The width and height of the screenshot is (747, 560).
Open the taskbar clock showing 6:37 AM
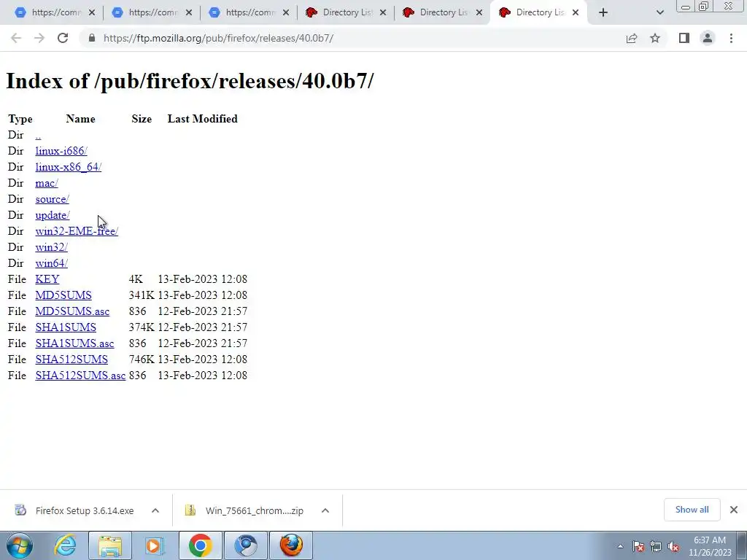click(710, 546)
